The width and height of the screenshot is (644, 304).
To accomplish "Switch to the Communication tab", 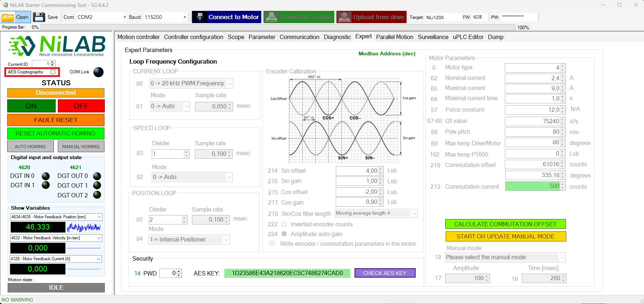I will click(300, 37).
